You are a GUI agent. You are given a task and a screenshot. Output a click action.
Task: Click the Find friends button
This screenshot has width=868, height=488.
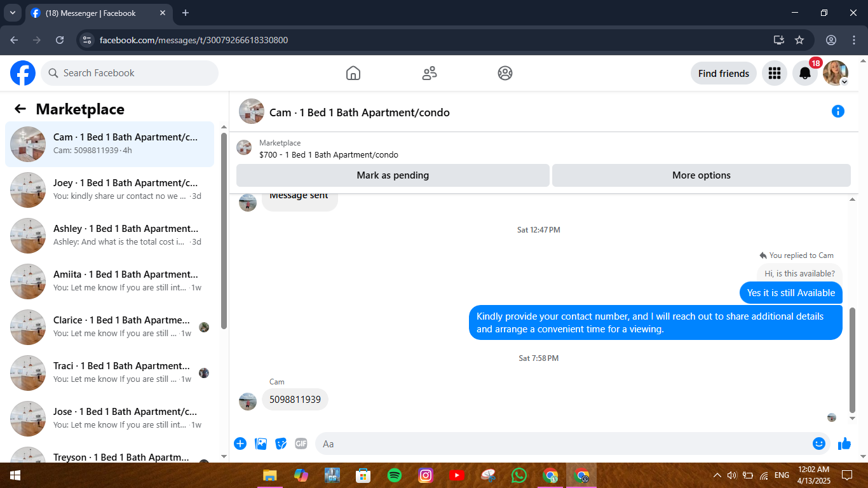724,73
